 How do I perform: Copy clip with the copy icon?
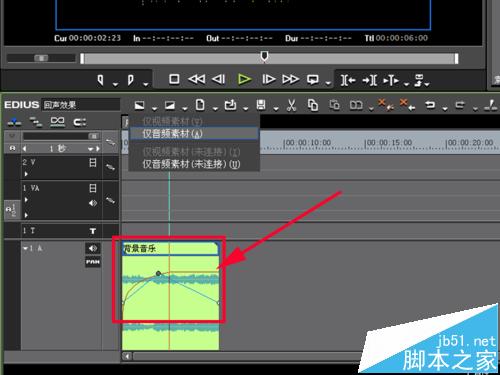313,105
